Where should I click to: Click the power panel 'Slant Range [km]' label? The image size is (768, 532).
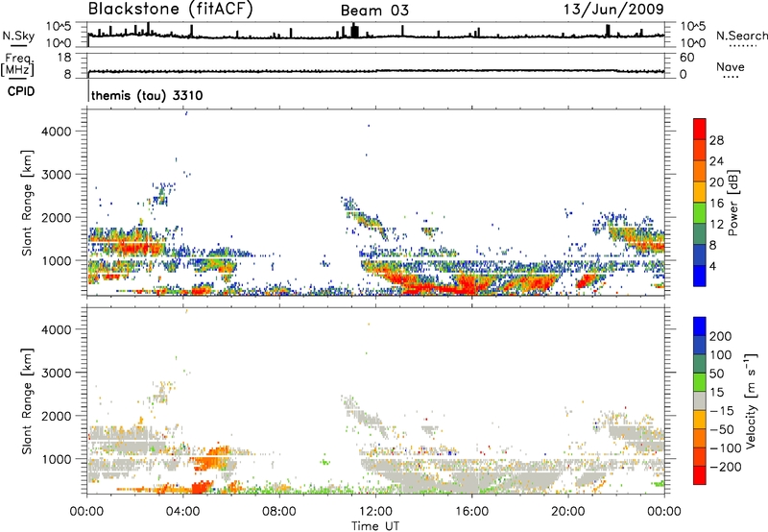[27, 203]
